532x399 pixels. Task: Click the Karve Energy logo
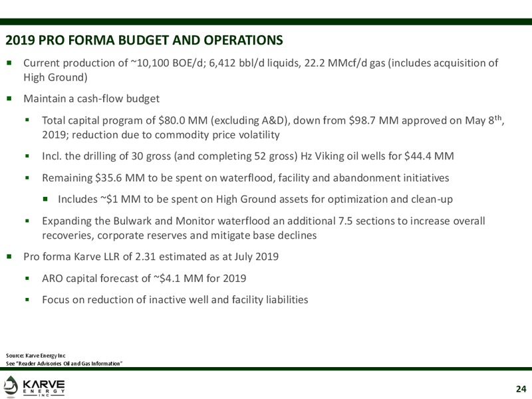click(x=34, y=386)
